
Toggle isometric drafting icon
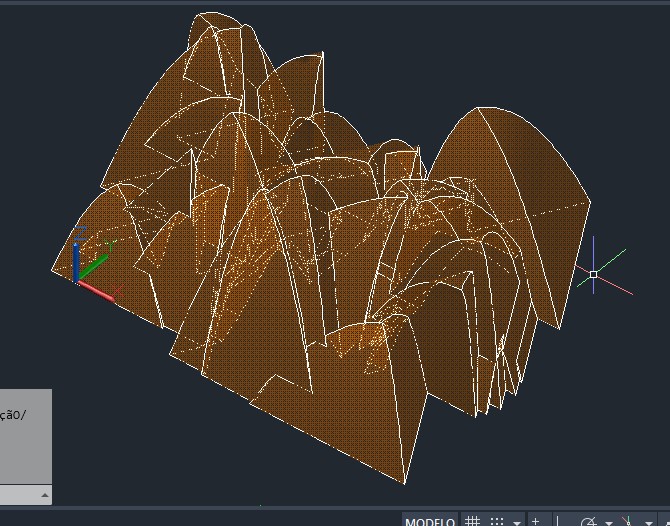(628, 521)
